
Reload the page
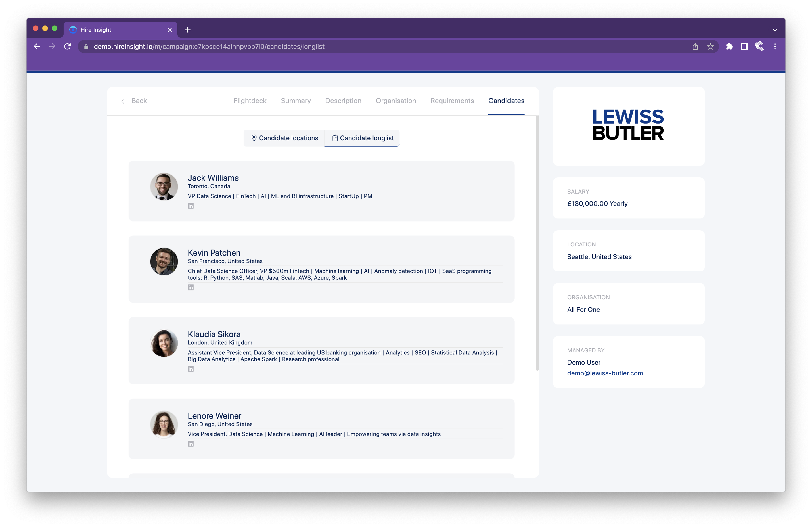coord(67,47)
